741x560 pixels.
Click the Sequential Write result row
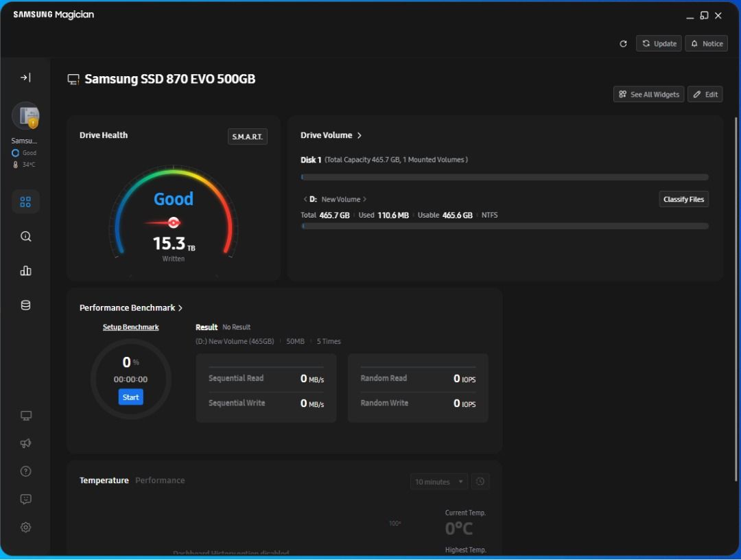266,403
